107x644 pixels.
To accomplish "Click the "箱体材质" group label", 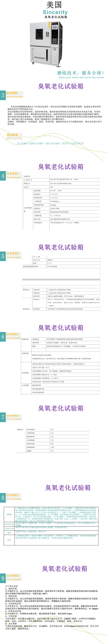I will [x=26, y=290].
